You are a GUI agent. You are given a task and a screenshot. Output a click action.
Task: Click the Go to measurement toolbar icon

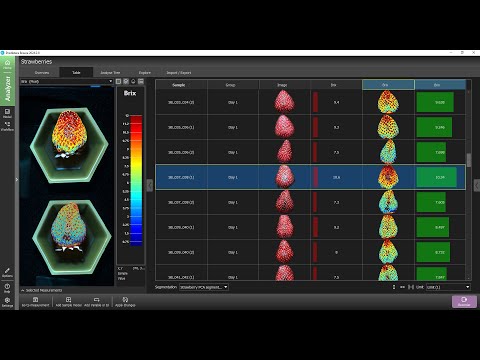[x=35, y=301]
